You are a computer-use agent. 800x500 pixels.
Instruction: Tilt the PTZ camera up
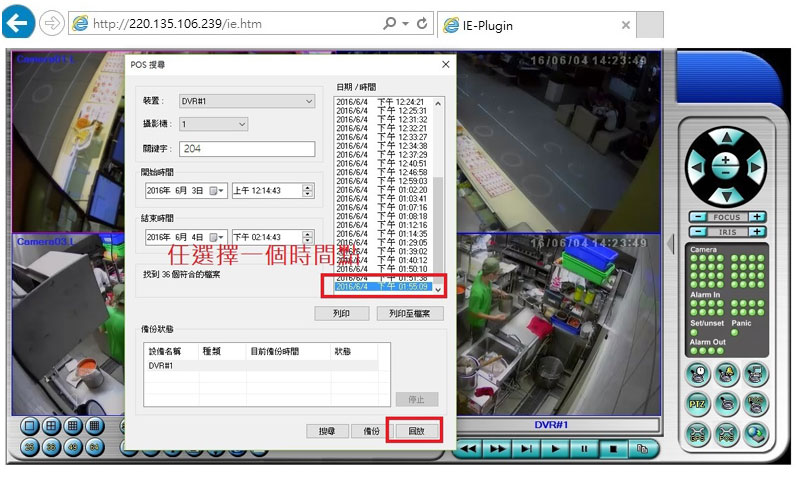click(x=726, y=137)
